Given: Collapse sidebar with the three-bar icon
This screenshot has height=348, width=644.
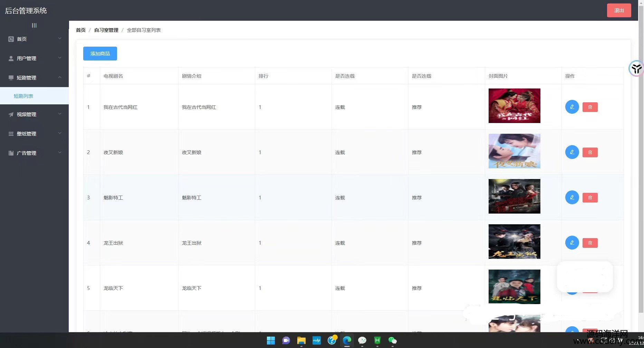Looking at the screenshot, I should 34,25.
